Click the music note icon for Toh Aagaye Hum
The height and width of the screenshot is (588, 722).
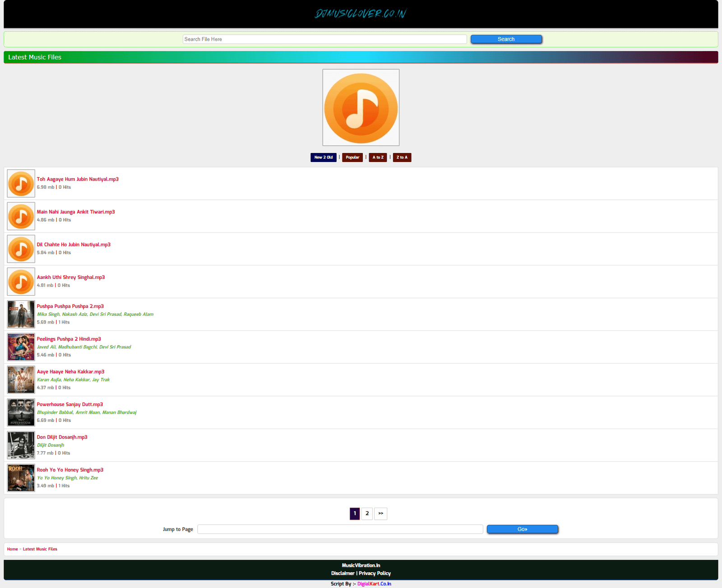21,184
